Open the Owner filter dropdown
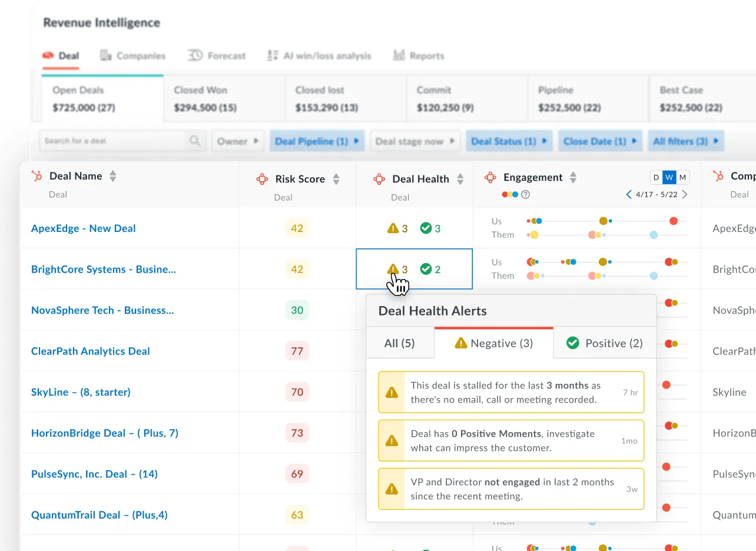756x551 pixels. tap(238, 141)
